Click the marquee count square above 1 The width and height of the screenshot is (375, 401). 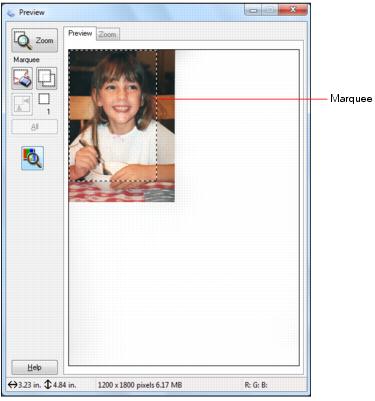44,99
